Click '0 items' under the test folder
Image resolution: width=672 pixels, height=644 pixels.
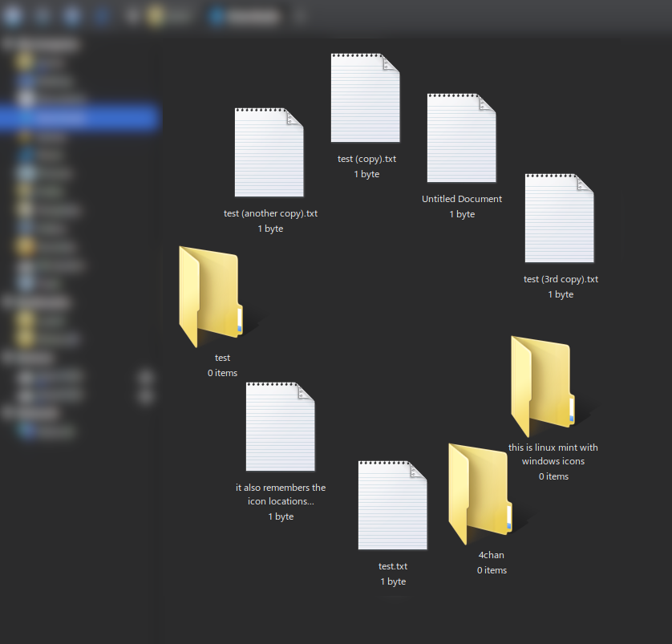(222, 373)
